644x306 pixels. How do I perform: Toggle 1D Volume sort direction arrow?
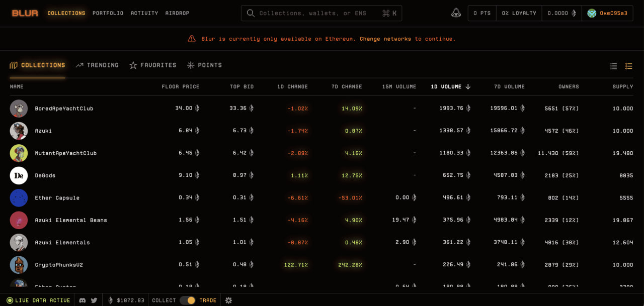point(467,86)
